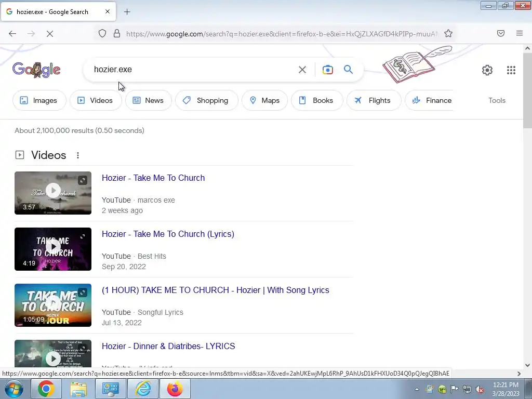Launch Internet Explorer from taskbar

click(143, 389)
